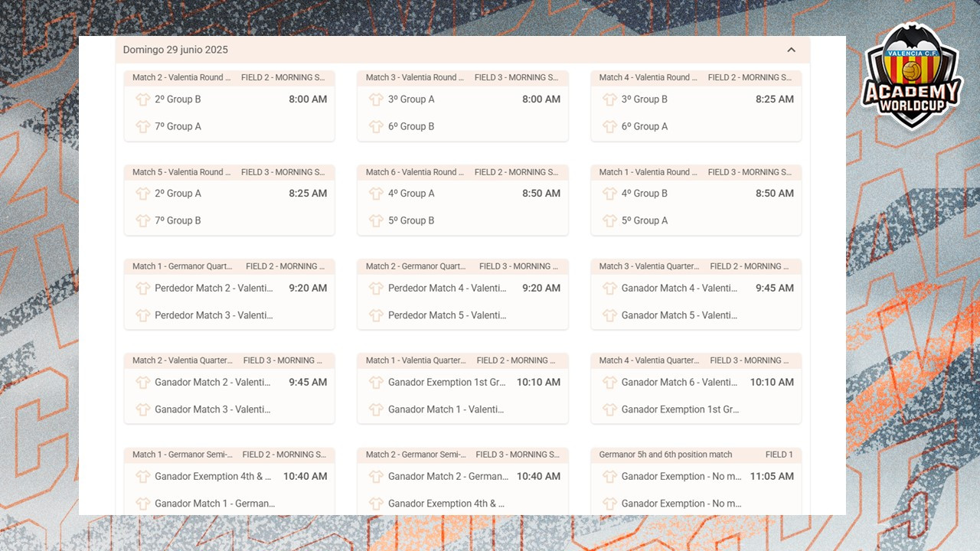Image resolution: width=980 pixels, height=551 pixels.
Task: Select the 5º Group A team name
Action: [x=645, y=220]
